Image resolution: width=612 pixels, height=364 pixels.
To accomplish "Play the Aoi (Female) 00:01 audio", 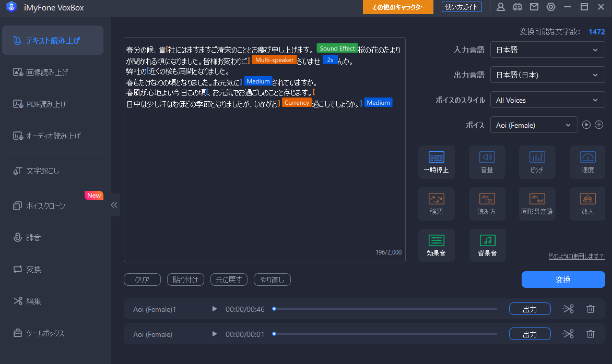I will tap(214, 334).
